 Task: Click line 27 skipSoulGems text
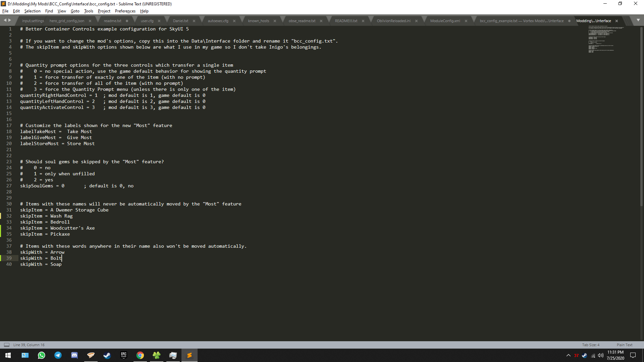coord(37,186)
